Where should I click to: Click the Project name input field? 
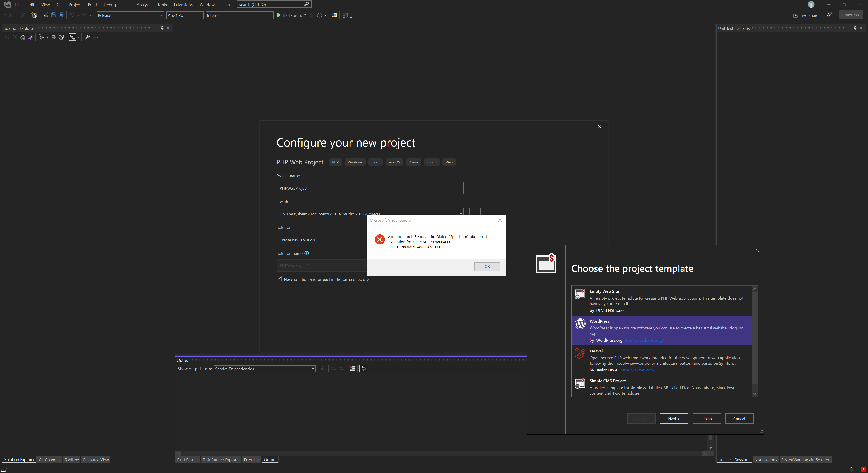pos(370,188)
